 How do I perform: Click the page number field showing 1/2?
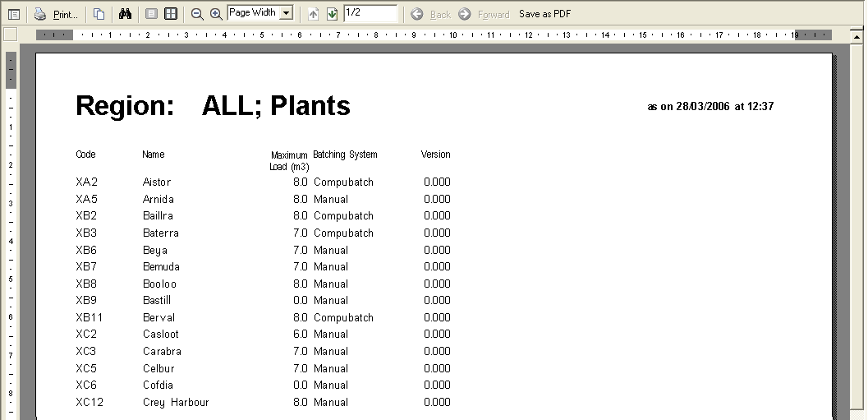point(370,13)
